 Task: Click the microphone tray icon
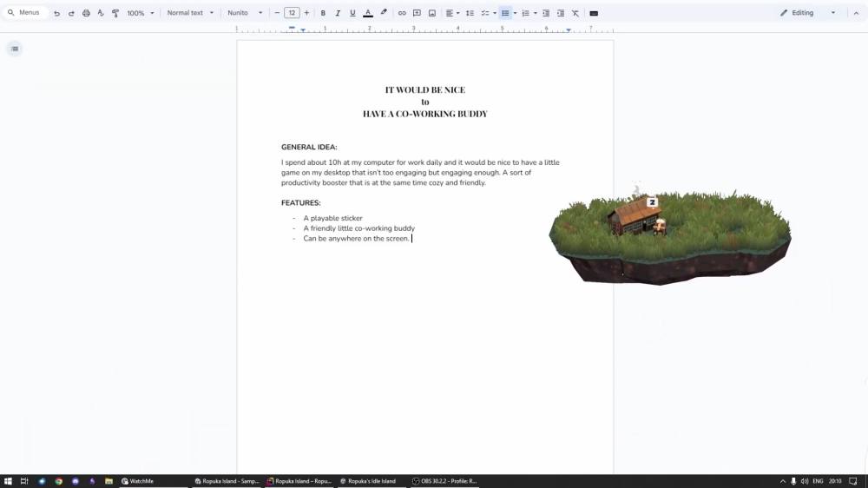click(x=793, y=481)
